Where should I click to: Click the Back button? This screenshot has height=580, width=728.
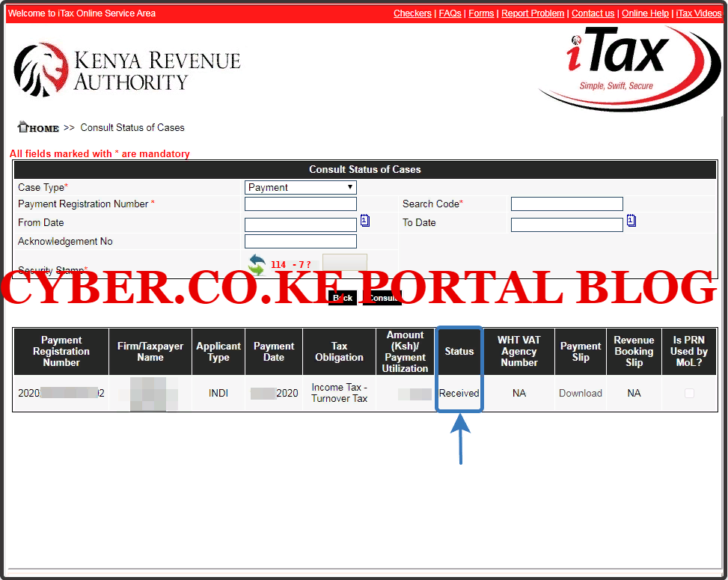tap(343, 298)
